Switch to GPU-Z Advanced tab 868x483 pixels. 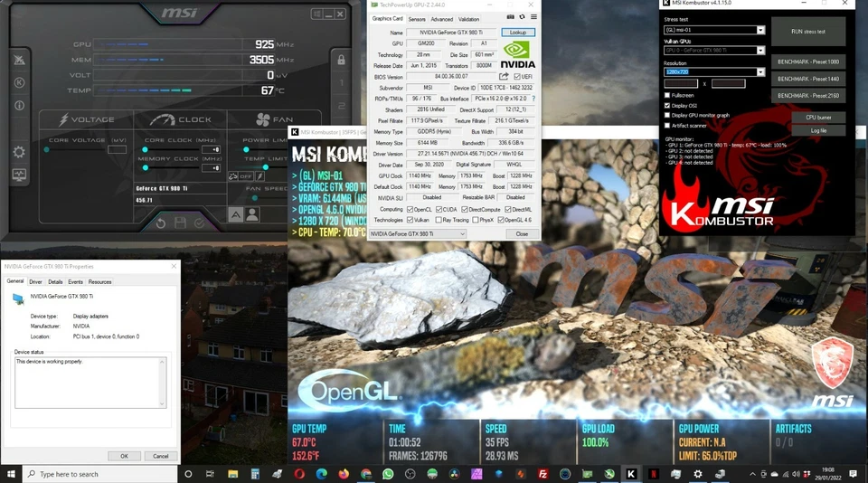[x=442, y=19]
